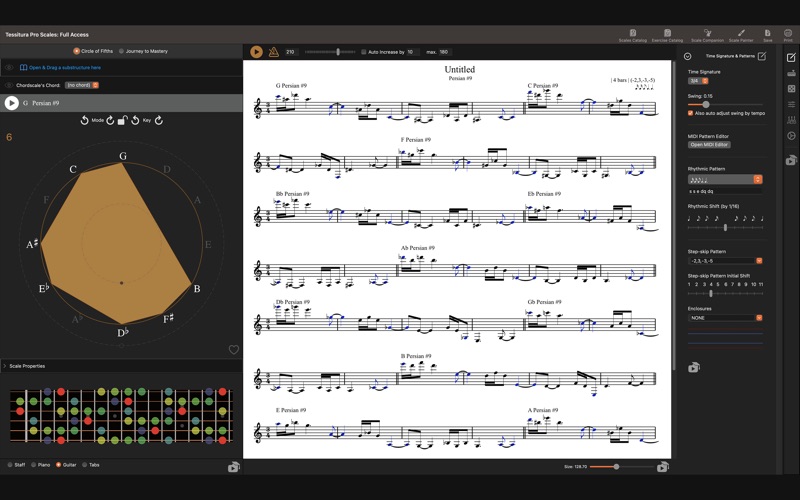Select Journey to Mastery radio option
Image resolution: width=800 pixels, height=500 pixels.
[x=121, y=51]
